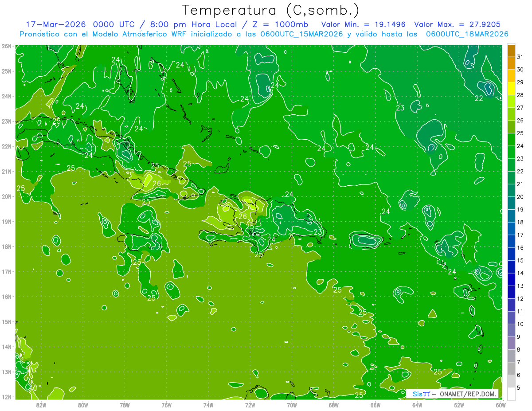Viewport: 532px width, 411px height.
Task: Click the '22' contour label on the map
Action: (479, 98)
